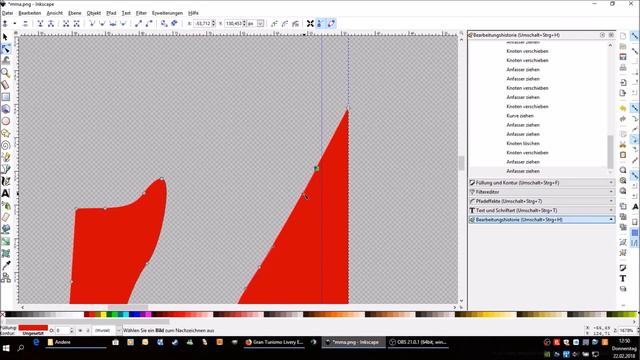The width and height of the screenshot is (640, 360).
Task: Select the Selector arrow tool
Action: click(6, 37)
